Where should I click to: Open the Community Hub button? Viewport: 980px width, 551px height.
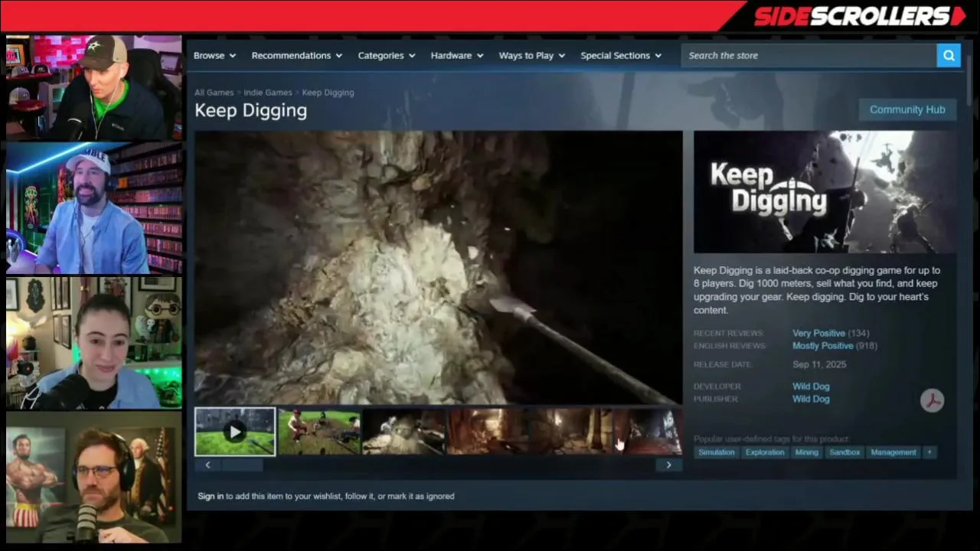pos(907,109)
